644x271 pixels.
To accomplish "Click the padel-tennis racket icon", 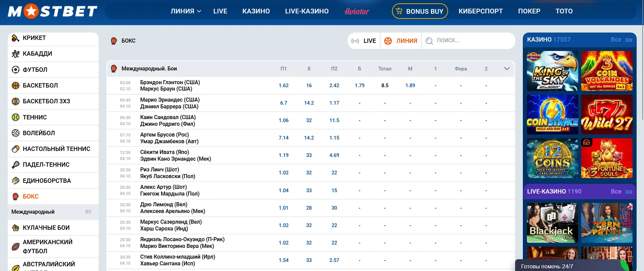I will click(x=15, y=165).
